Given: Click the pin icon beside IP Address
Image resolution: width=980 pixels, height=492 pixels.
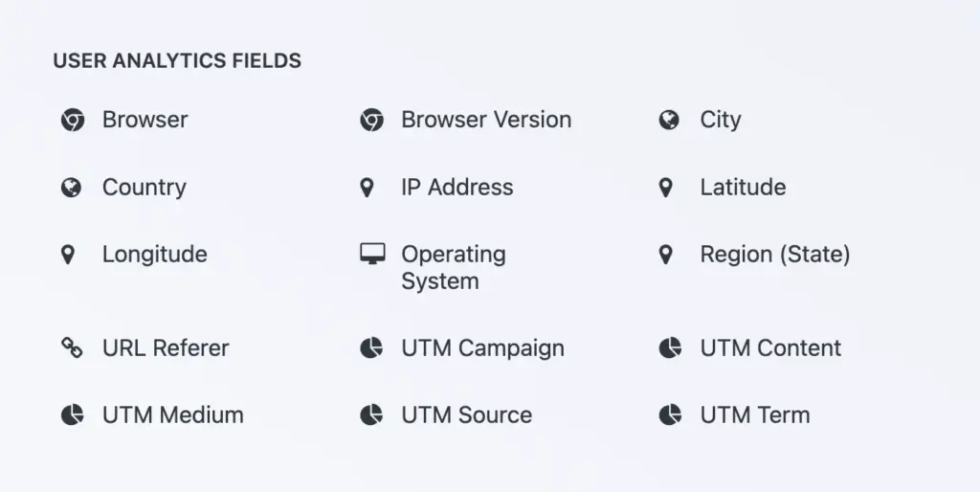Looking at the screenshot, I should point(367,188).
